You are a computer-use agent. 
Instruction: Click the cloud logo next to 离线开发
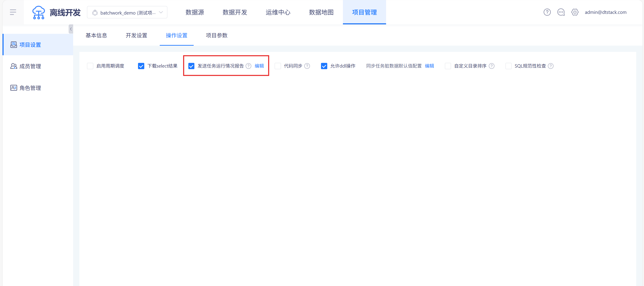click(38, 12)
